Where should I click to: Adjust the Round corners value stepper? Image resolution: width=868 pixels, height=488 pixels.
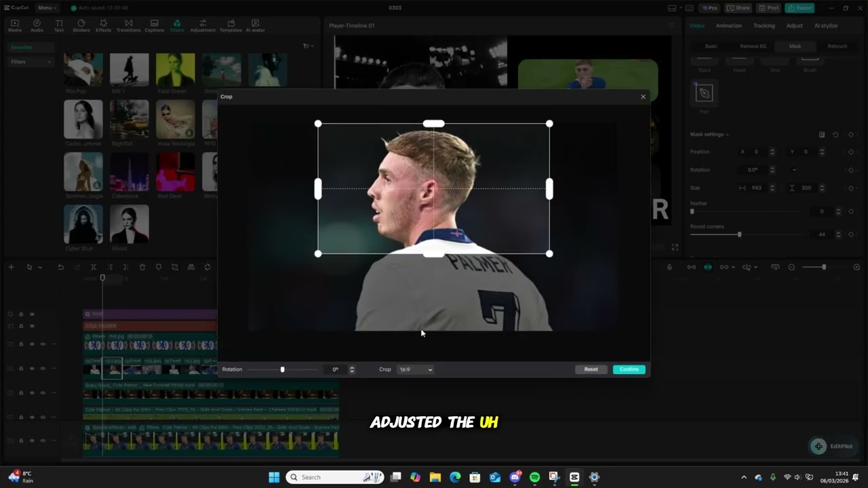point(838,235)
